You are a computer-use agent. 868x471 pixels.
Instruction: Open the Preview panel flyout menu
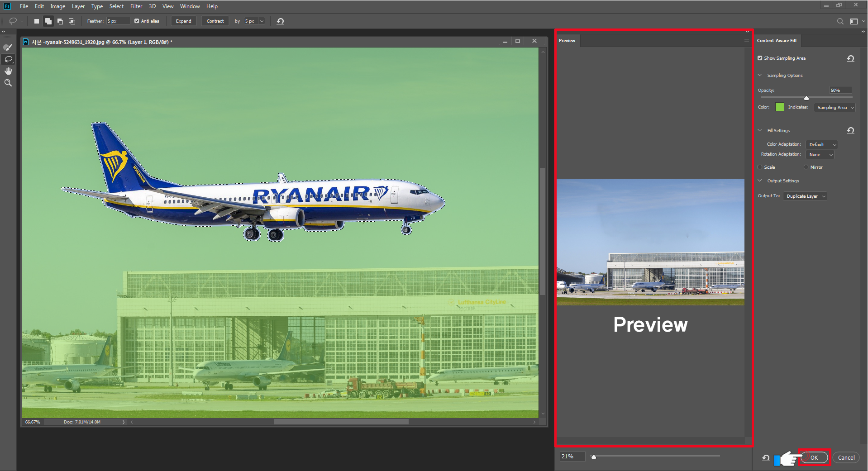pyautogui.click(x=746, y=41)
